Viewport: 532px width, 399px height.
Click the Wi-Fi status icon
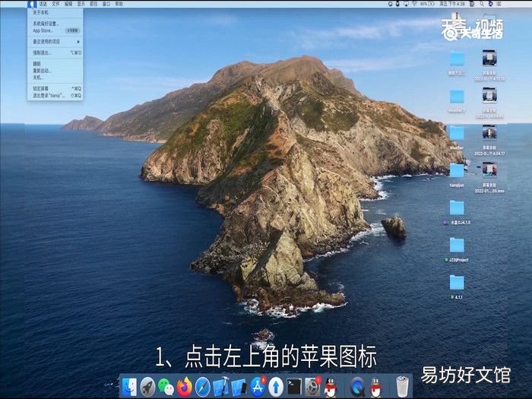coord(415,4)
